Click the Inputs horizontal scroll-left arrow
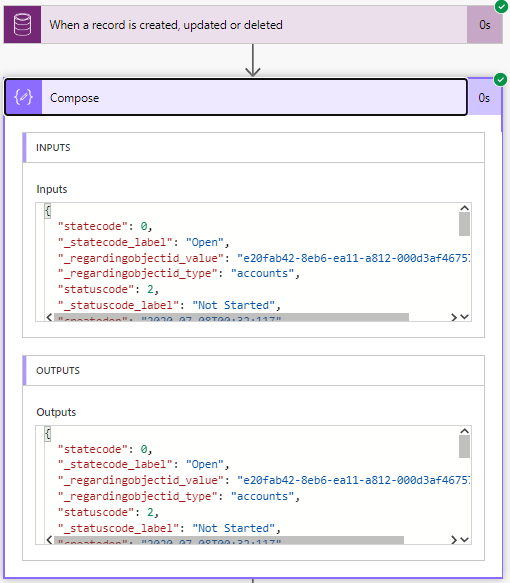The height and width of the screenshot is (583, 510). tap(49, 317)
